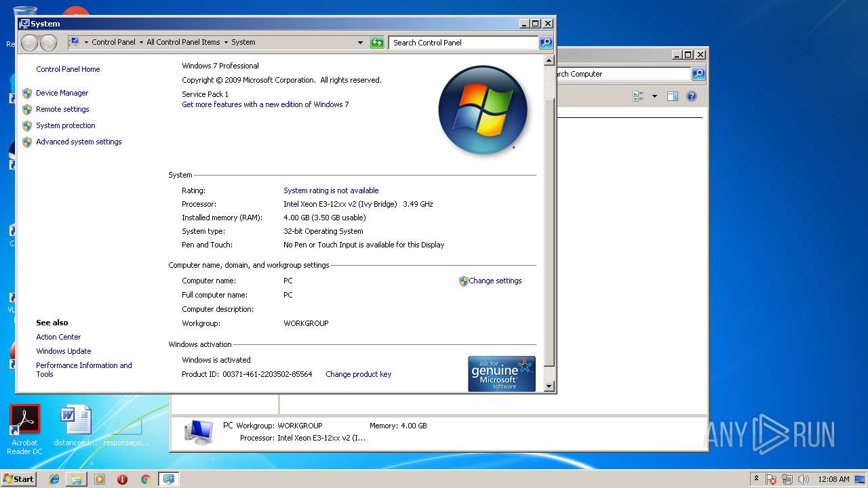Image resolution: width=868 pixels, height=488 pixels.
Task: Launch Windows Media Player from taskbar
Action: pyautogui.click(x=100, y=479)
